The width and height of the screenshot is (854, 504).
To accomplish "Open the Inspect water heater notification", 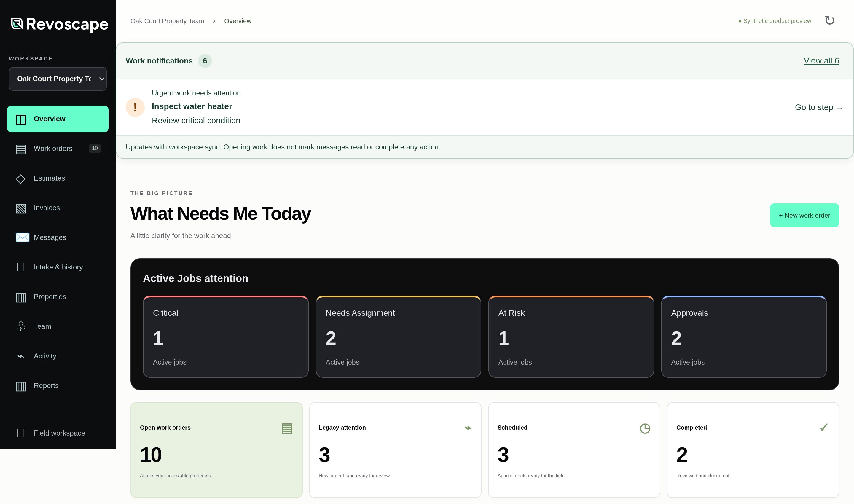I will click(x=485, y=107).
